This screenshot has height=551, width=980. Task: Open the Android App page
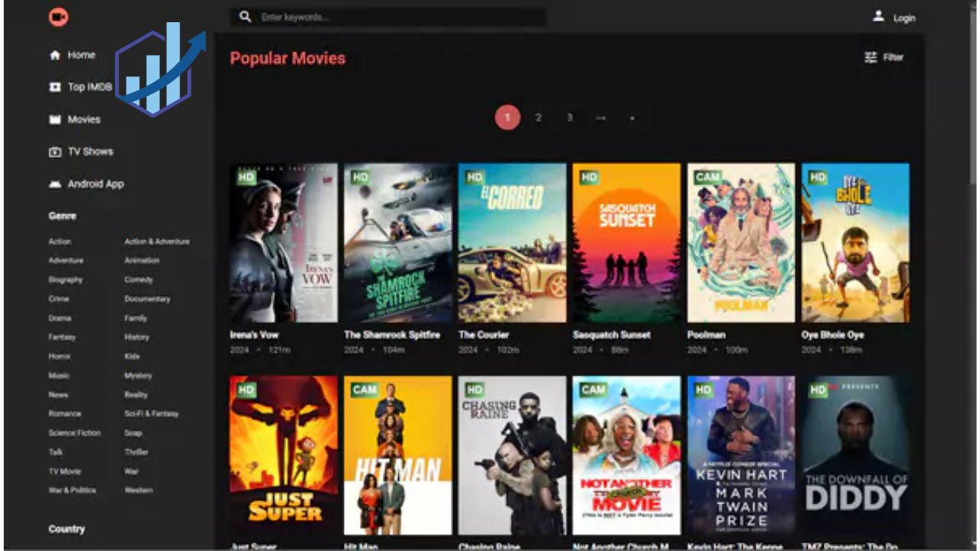(x=96, y=184)
